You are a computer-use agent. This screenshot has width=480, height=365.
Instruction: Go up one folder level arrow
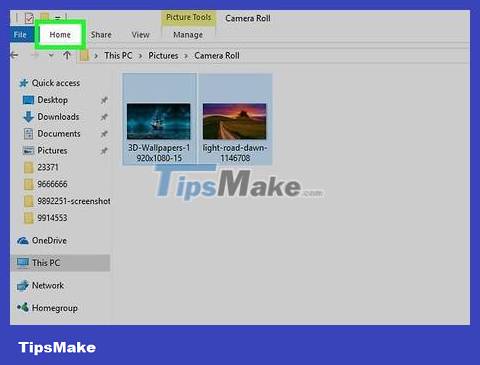[x=67, y=55]
